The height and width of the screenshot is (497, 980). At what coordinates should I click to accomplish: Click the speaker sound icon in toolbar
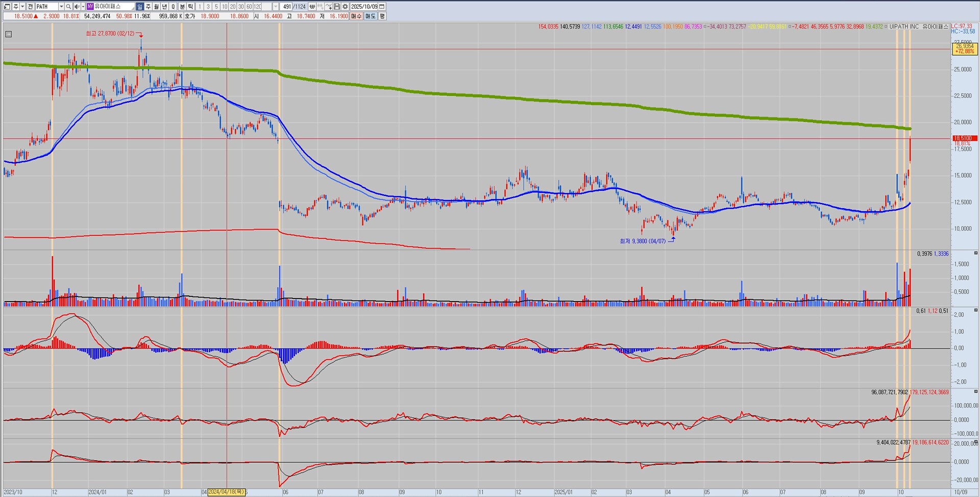[x=77, y=7]
